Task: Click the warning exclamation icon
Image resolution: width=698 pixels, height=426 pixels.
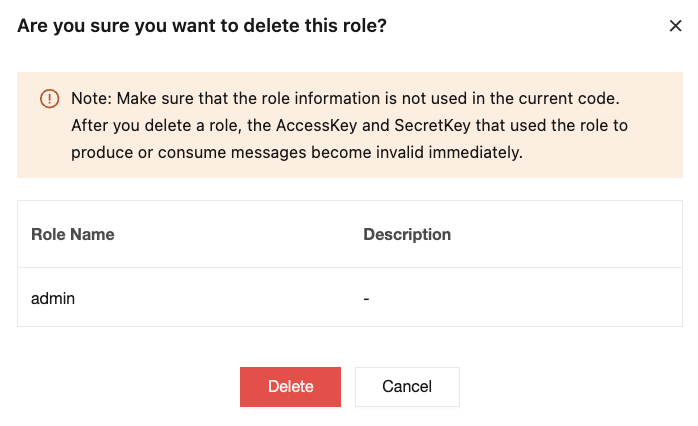Action: (49, 99)
